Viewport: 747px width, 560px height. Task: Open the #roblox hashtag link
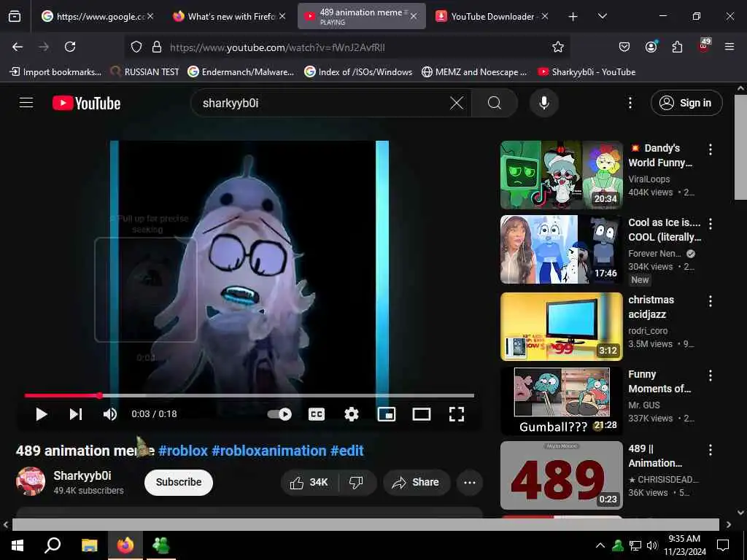[x=183, y=451]
